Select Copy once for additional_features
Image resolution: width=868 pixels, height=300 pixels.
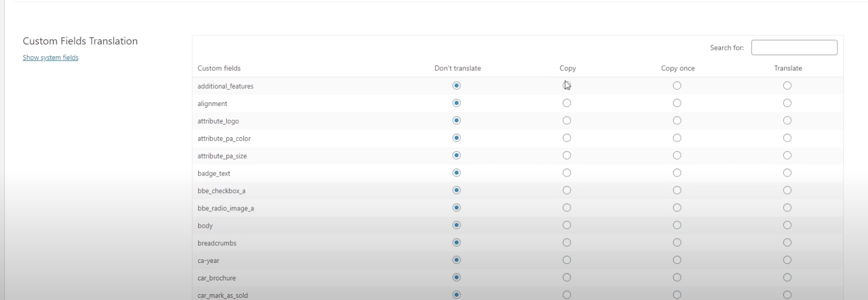click(677, 86)
